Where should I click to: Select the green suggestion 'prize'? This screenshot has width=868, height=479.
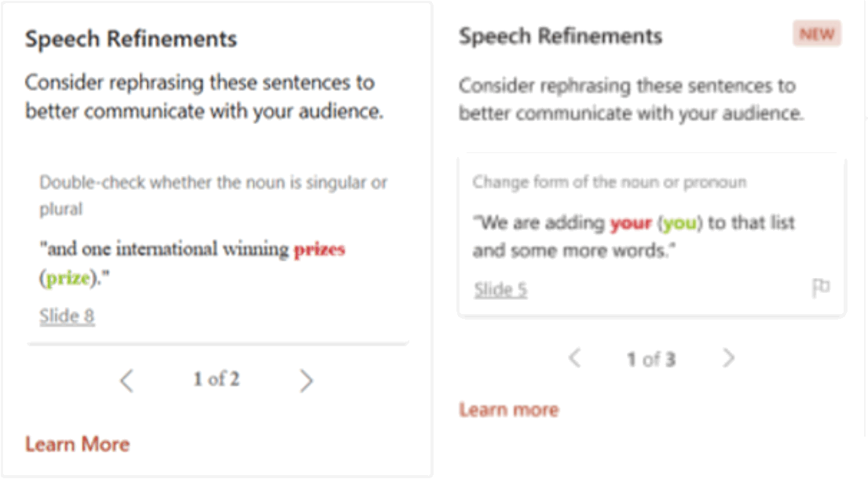click(68, 278)
